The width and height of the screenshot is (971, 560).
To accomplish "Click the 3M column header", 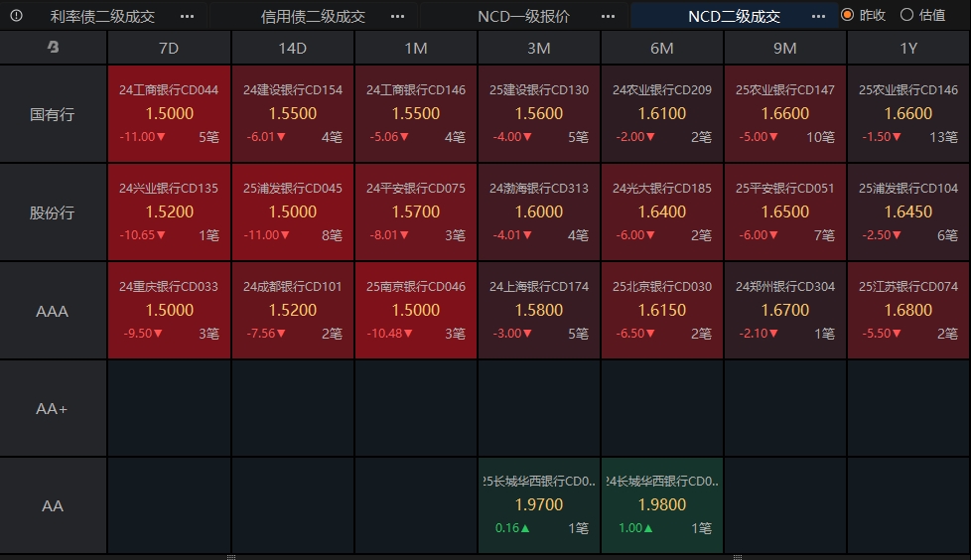I will 539,48.
